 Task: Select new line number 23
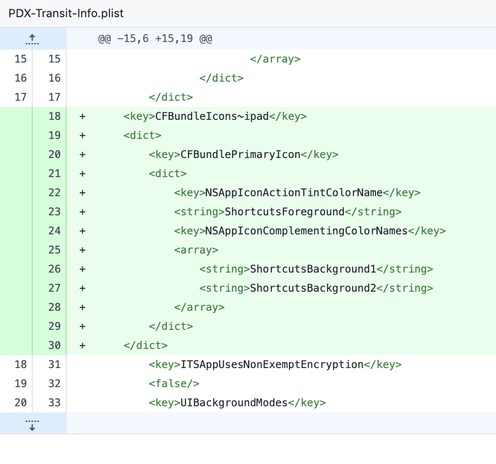pyautogui.click(x=54, y=212)
